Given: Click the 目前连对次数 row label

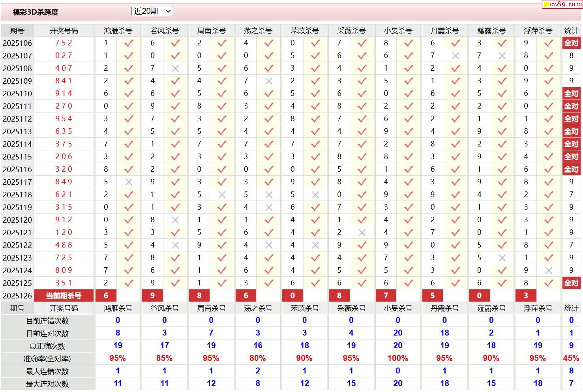Looking at the screenshot, I should [47, 334].
